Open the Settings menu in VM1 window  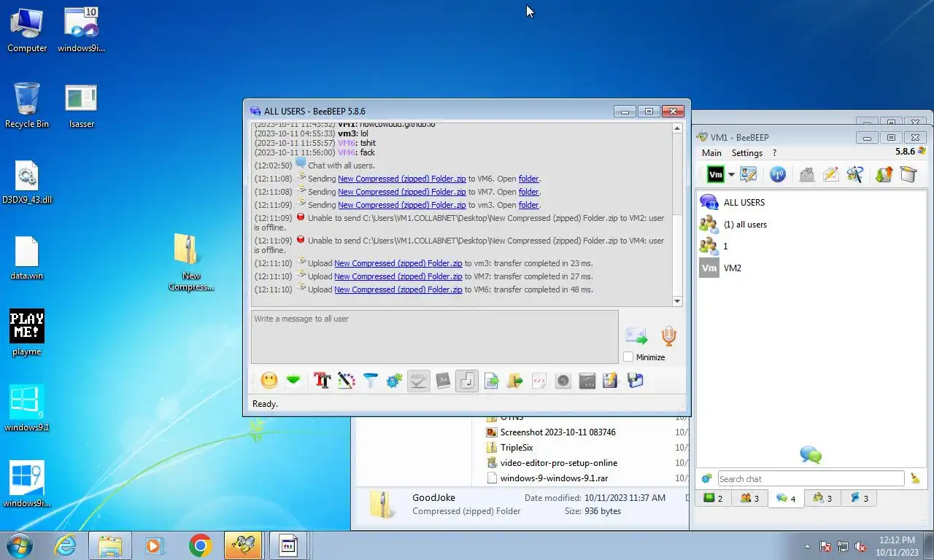coord(747,153)
